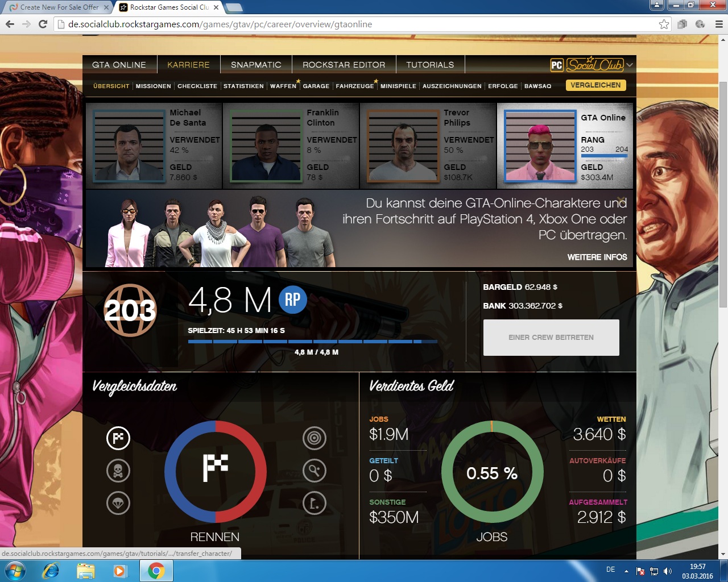The width and height of the screenshot is (728, 582).
Task: Bookmark this page with the star icon
Action: [x=664, y=24]
